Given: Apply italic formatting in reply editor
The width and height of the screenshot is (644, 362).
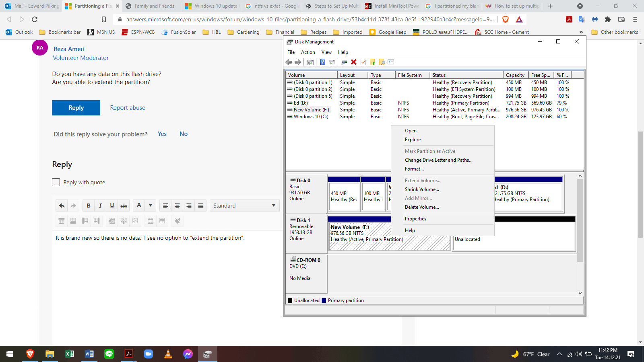Looking at the screenshot, I should (x=100, y=206).
